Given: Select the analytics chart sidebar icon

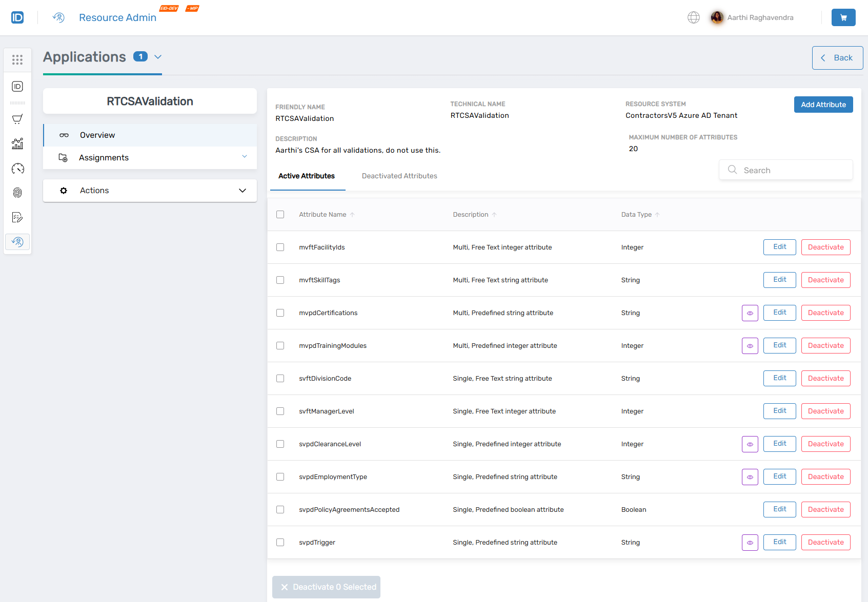Looking at the screenshot, I should click(x=17, y=143).
